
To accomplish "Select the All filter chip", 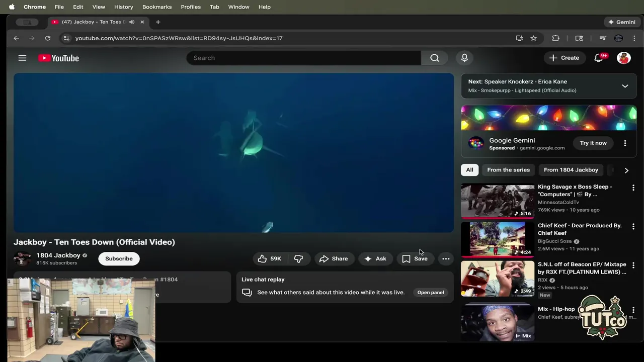I will coord(469,170).
